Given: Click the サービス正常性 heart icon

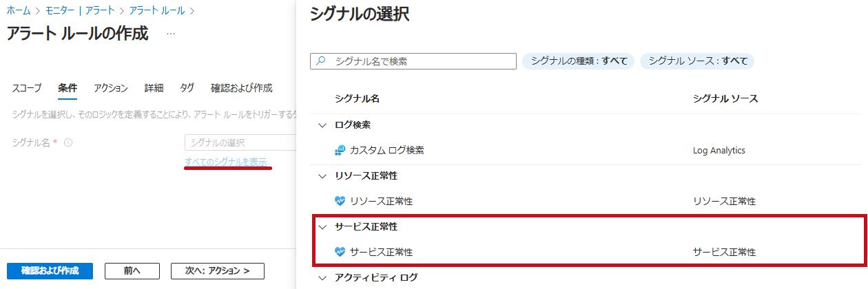Looking at the screenshot, I should [340, 252].
